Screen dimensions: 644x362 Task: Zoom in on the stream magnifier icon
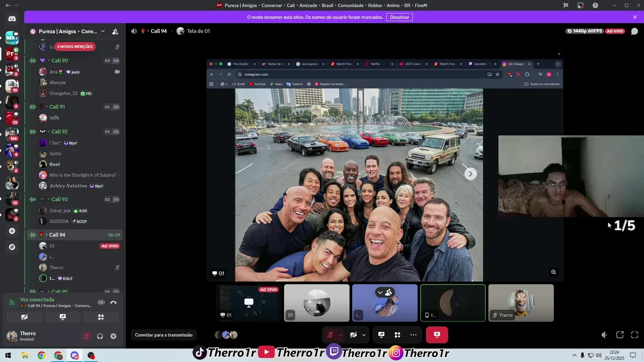coord(553,272)
